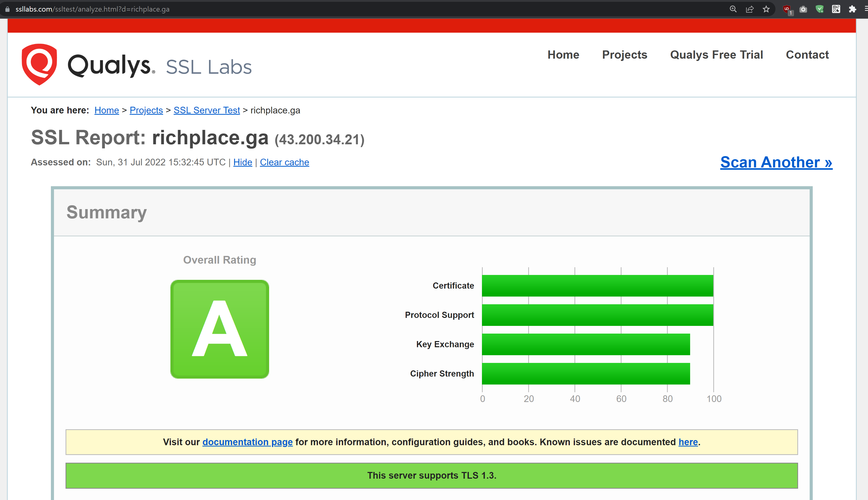
Task: Open the documentation page link
Action: coord(247,442)
